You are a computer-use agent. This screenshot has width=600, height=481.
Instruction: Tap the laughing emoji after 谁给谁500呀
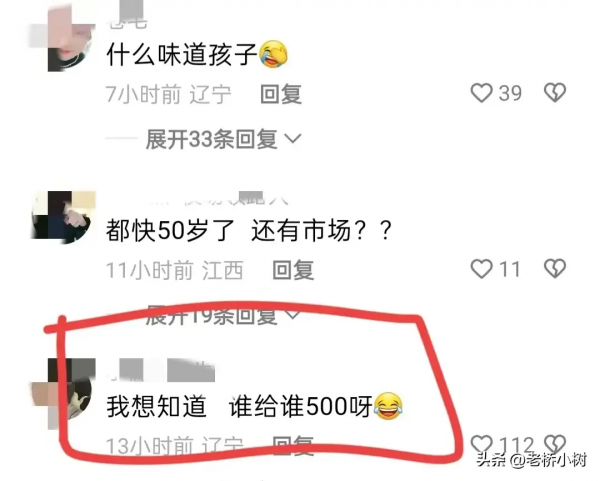tap(388, 406)
